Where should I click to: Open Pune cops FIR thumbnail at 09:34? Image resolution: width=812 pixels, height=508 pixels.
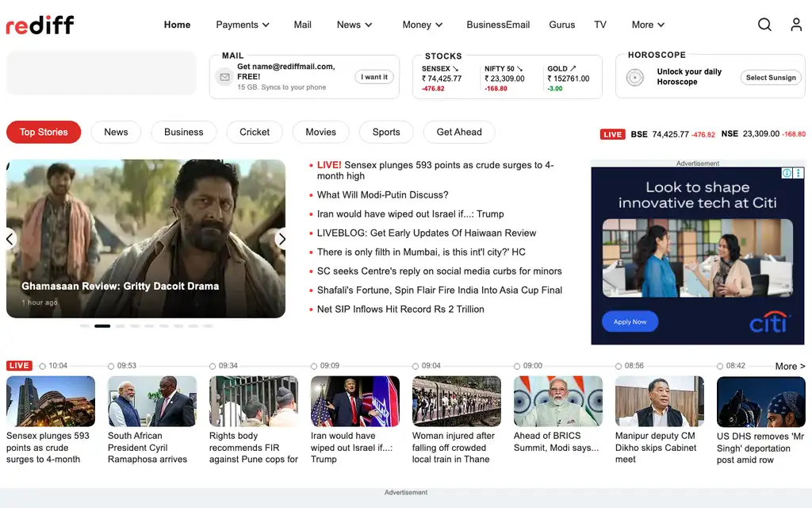[x=254, y=401]
